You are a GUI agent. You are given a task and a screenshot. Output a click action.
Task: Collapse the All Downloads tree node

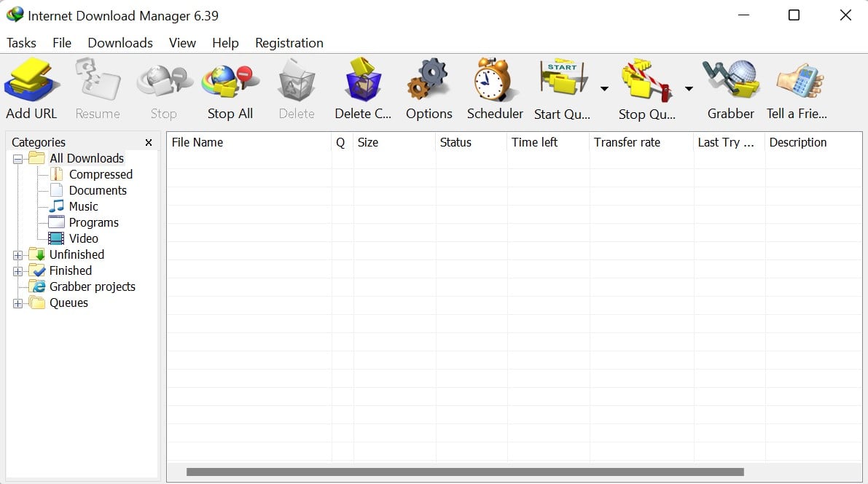[x=17, y=160]
